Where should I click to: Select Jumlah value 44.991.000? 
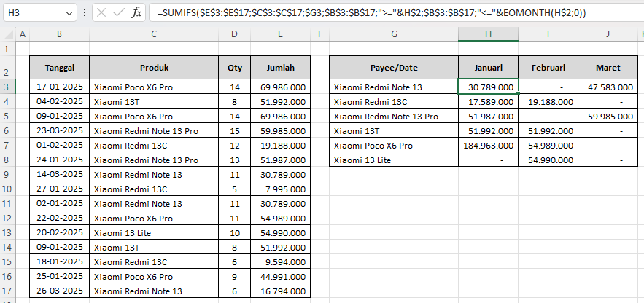(280, 277)
